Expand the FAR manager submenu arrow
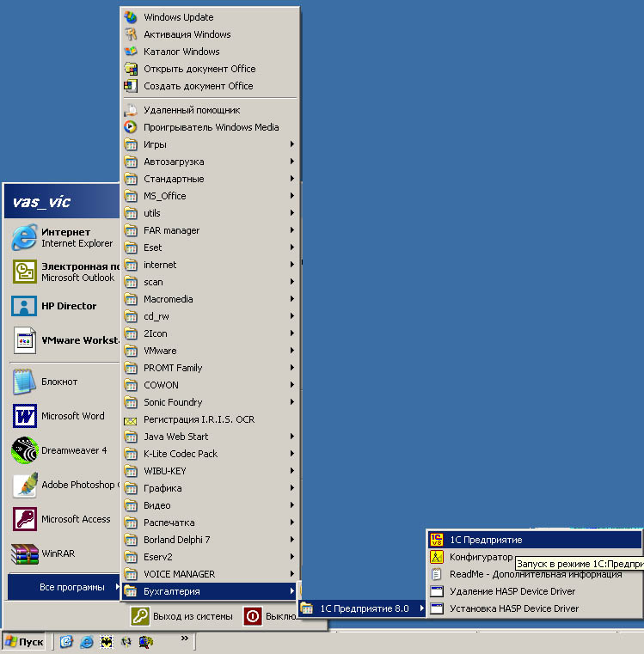 coord(292,230)
